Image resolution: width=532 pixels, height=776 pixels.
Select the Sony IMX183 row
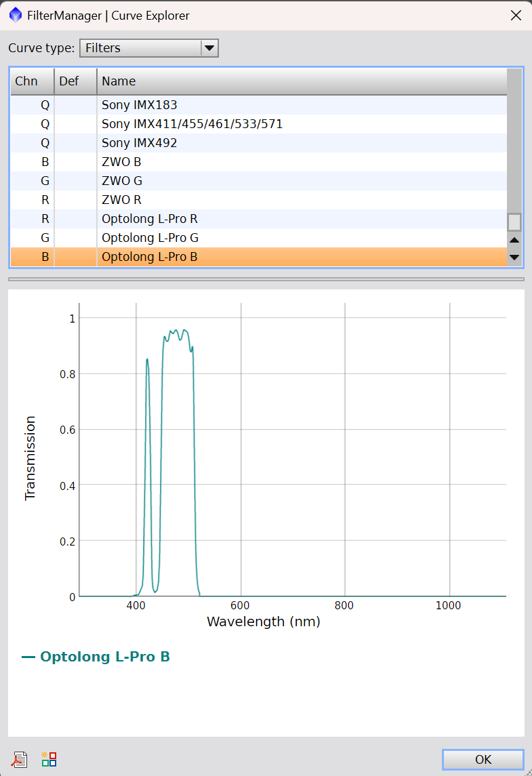coord(259,105)
